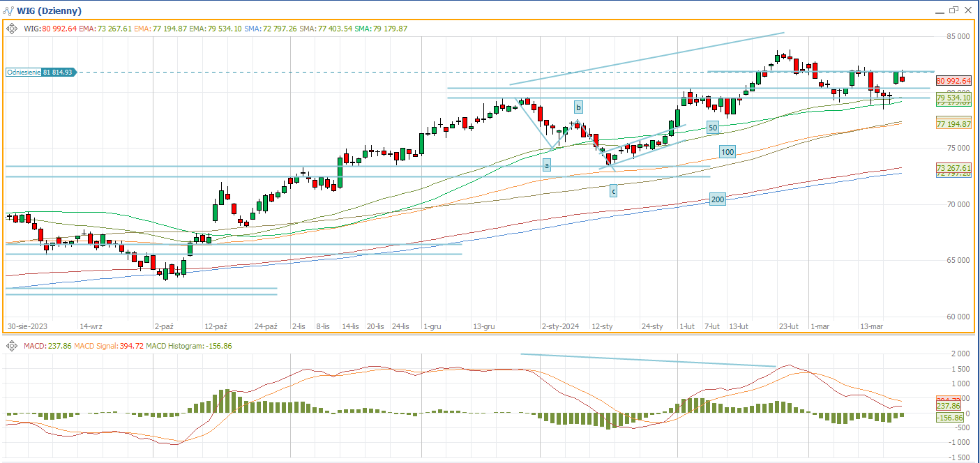Click the red 80 992.64 price-axis tag

(x=953, y=80)
